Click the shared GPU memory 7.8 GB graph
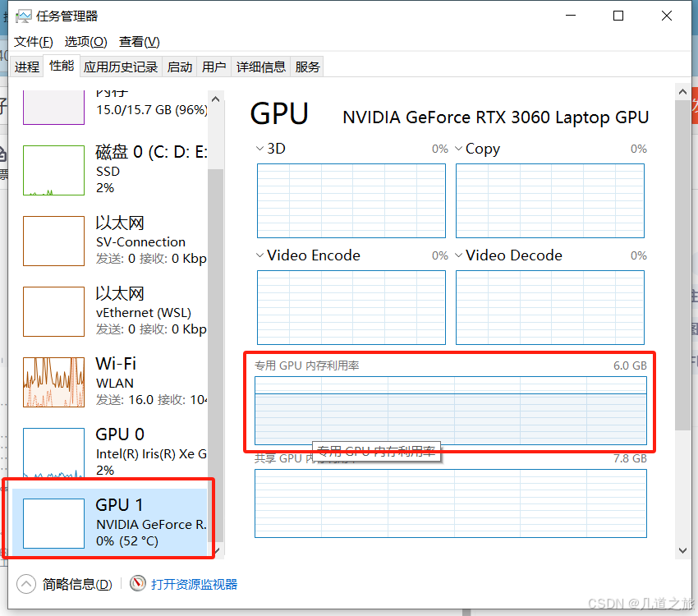 pyautogui.click(x=451, y=503)
